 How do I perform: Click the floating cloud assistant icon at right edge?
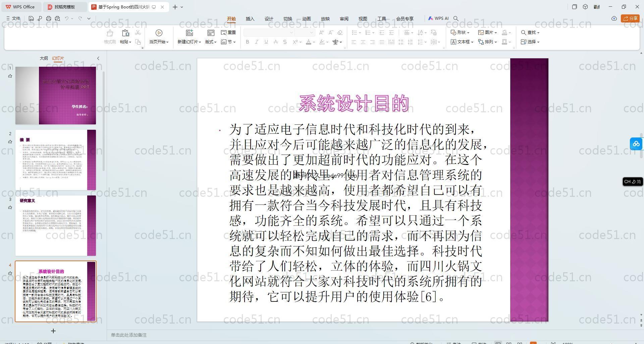[636, 144]
